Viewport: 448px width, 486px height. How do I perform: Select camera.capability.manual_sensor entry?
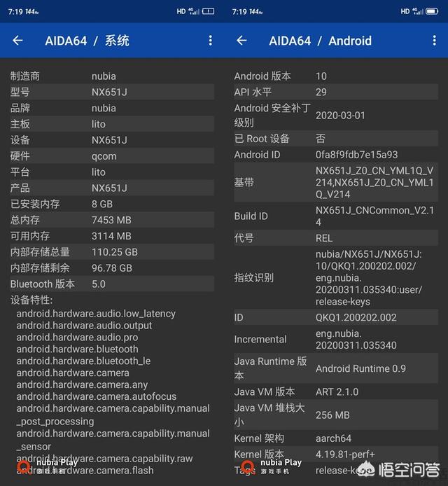point(113,440)
